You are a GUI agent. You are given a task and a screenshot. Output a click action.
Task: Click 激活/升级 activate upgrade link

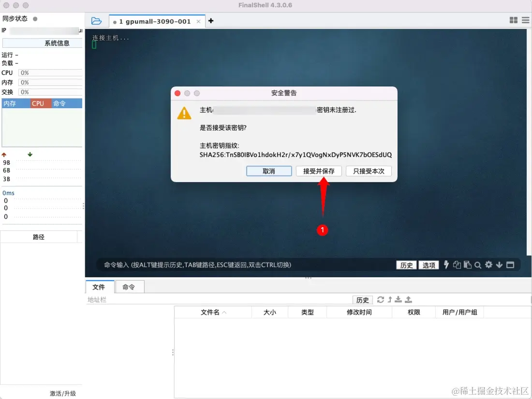click(63, 393)
